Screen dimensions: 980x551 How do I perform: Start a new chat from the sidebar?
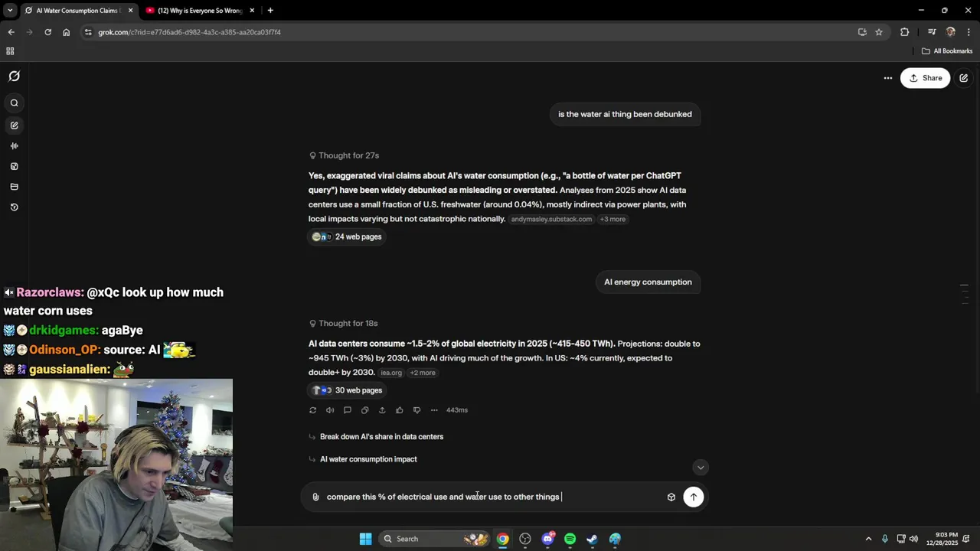(x=14, y=125)
